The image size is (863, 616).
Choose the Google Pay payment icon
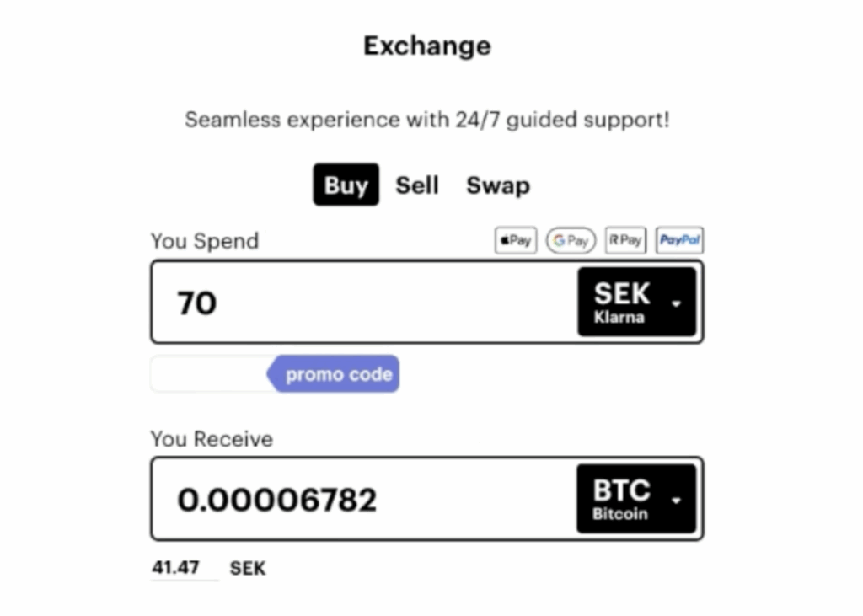pos(571,241)
